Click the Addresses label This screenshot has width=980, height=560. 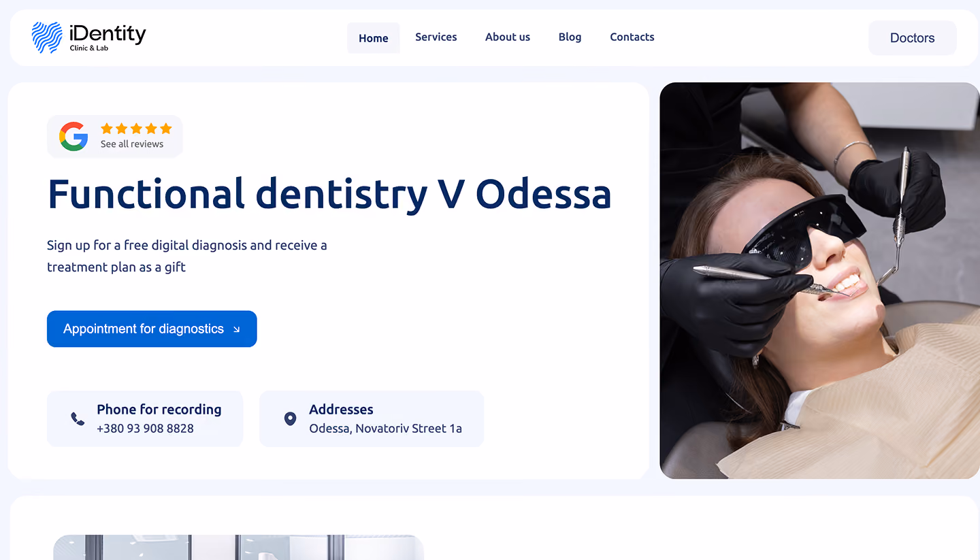341,410
